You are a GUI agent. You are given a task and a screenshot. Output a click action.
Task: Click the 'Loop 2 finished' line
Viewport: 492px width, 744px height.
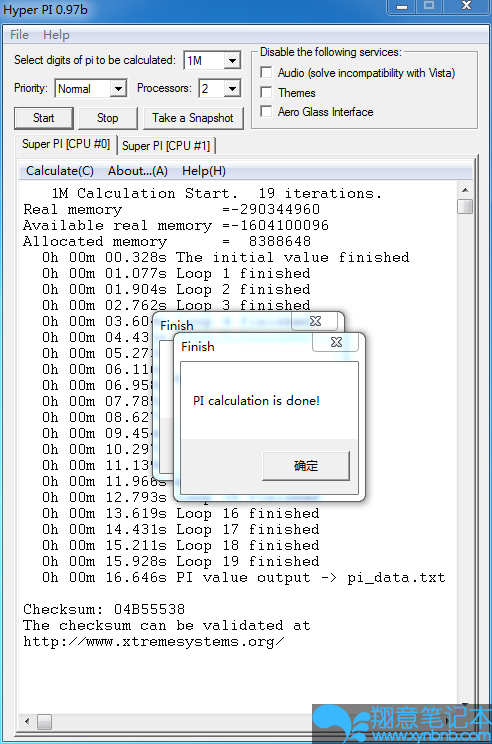click(x=176, y=289)
